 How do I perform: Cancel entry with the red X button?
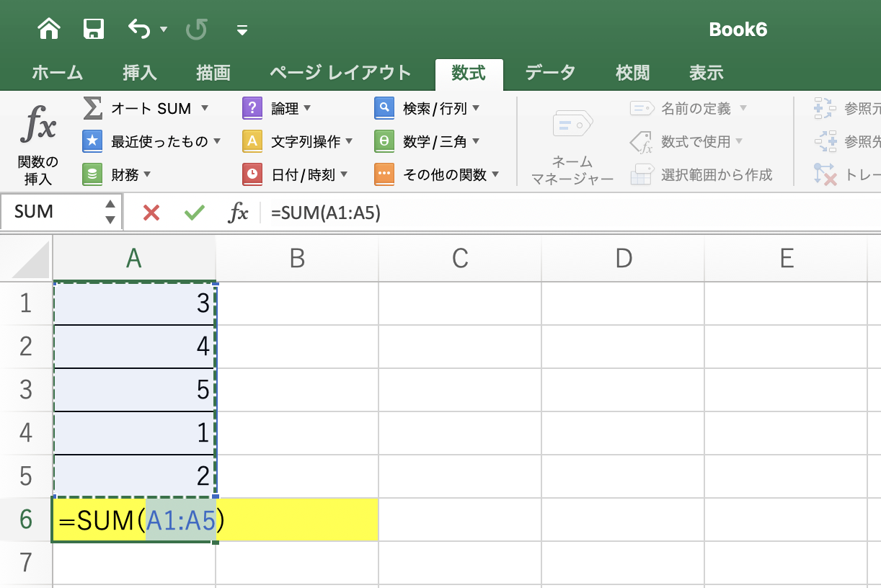tap(152, 212)
